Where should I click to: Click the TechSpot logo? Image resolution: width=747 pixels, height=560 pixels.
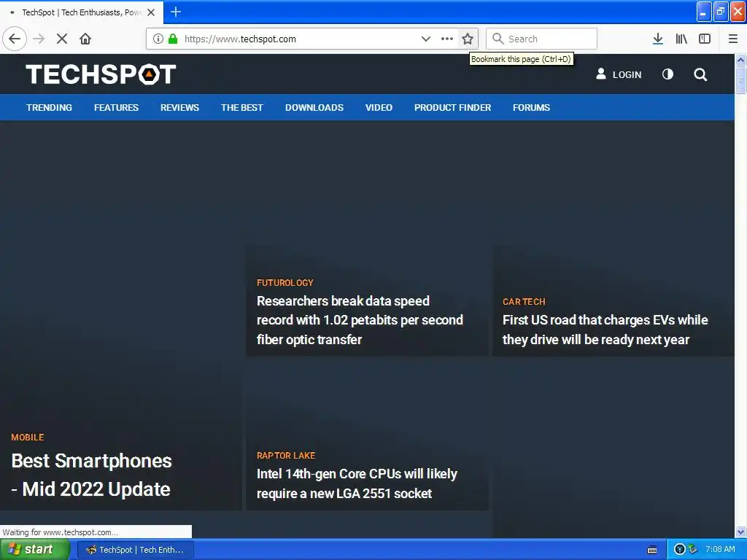pyautogui.click(x=101, y=74)
